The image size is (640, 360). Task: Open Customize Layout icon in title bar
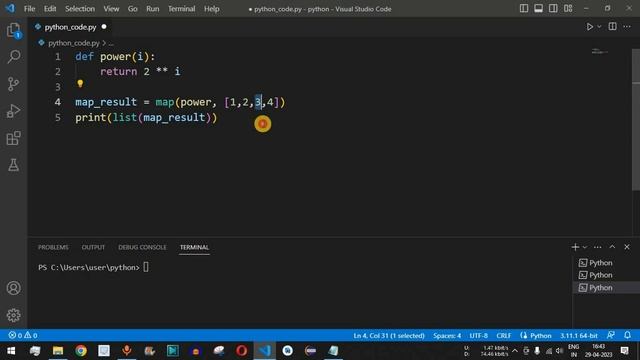click(x=568, y=9)
